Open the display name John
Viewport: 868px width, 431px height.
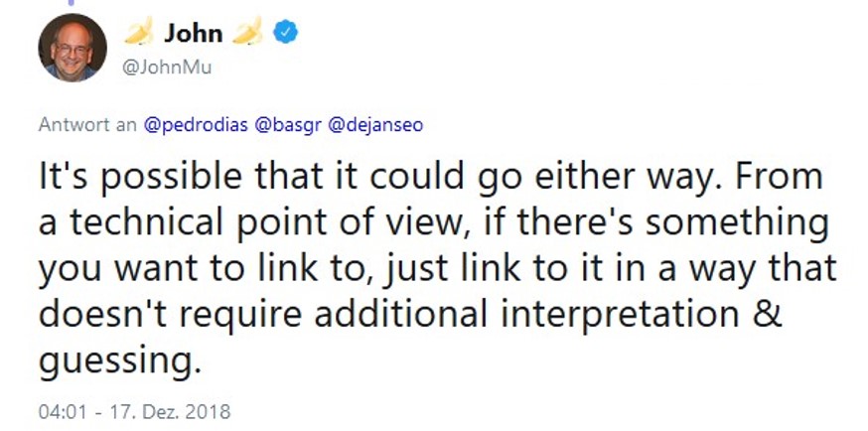194,33
